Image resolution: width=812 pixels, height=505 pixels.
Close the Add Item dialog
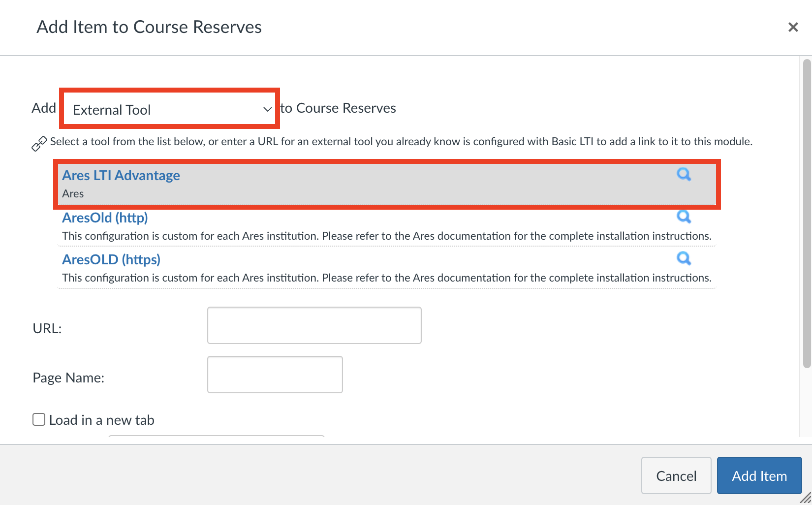pos(793,27)
